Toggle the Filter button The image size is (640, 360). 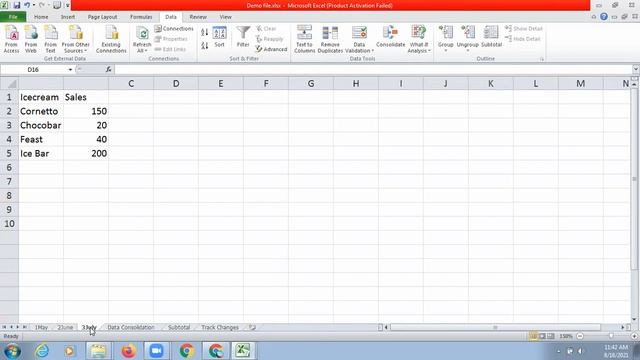point(243,37)
